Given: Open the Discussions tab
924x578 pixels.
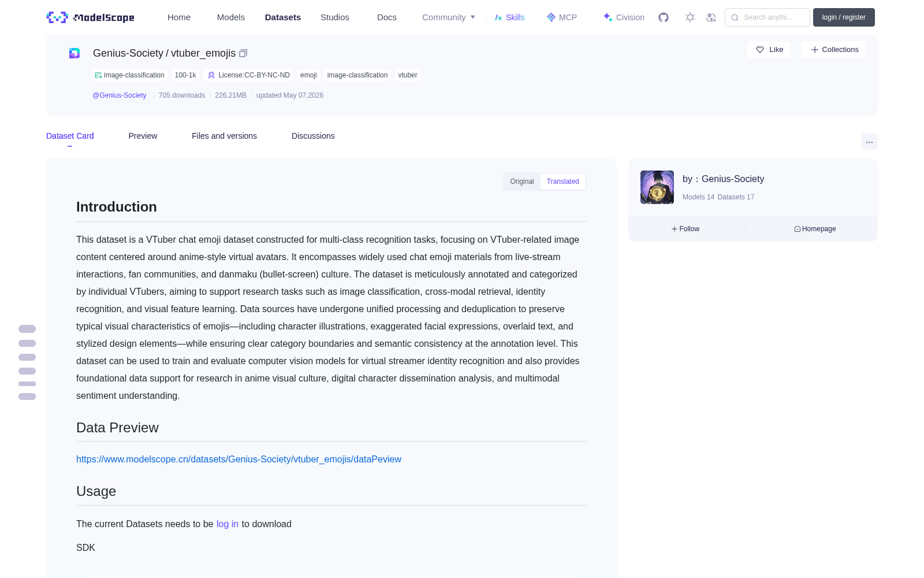Looking at the screenshot, I should (x=313, y=136).
